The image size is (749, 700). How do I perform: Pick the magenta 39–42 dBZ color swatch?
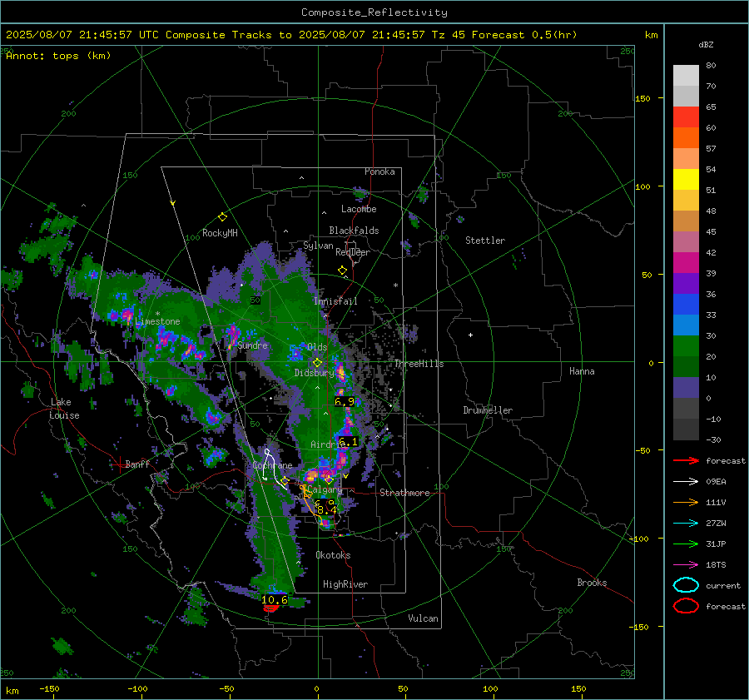pyautogui.click(x=686, y=263)
